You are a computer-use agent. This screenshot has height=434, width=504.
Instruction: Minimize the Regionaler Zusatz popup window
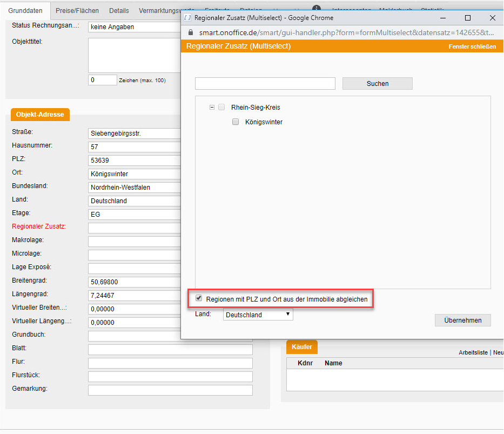(x=443, y=18)
